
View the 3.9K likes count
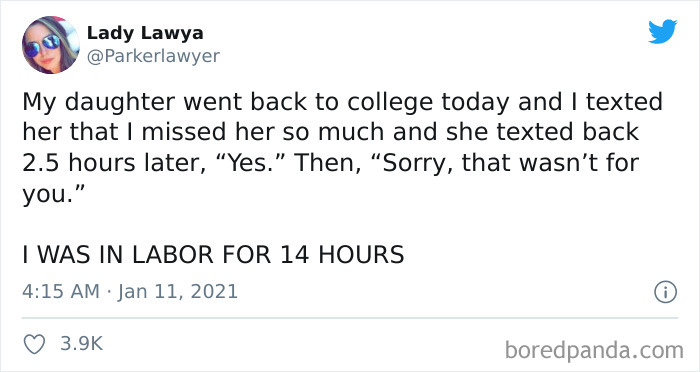pos(82,343)
